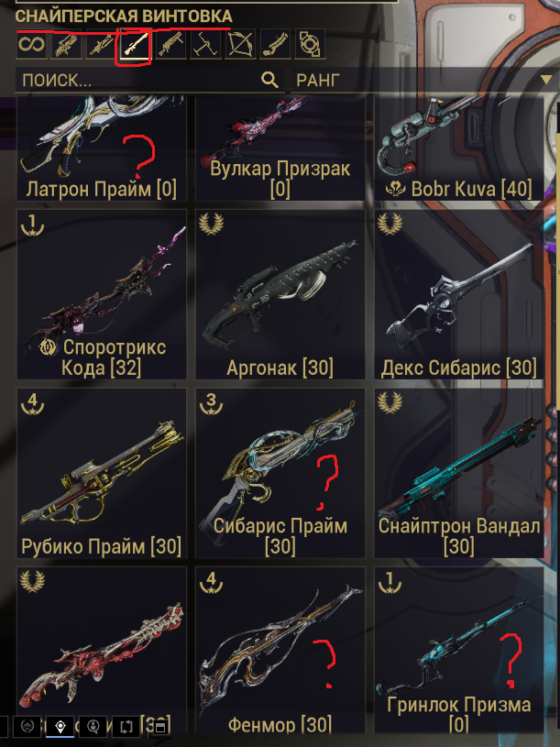Select the Рубико Прайм weapon tile
This screenshot has height=747, width=560.
(x=102, y=473)
